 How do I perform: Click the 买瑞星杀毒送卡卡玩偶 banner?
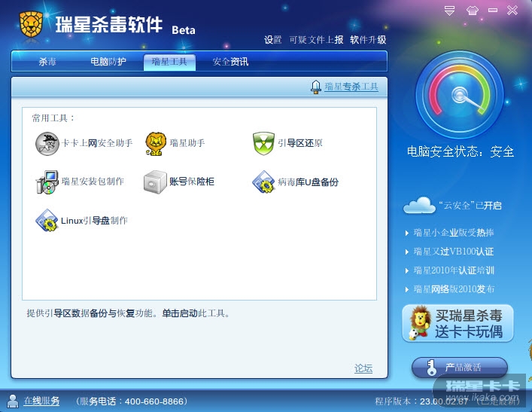pos(458,324)
